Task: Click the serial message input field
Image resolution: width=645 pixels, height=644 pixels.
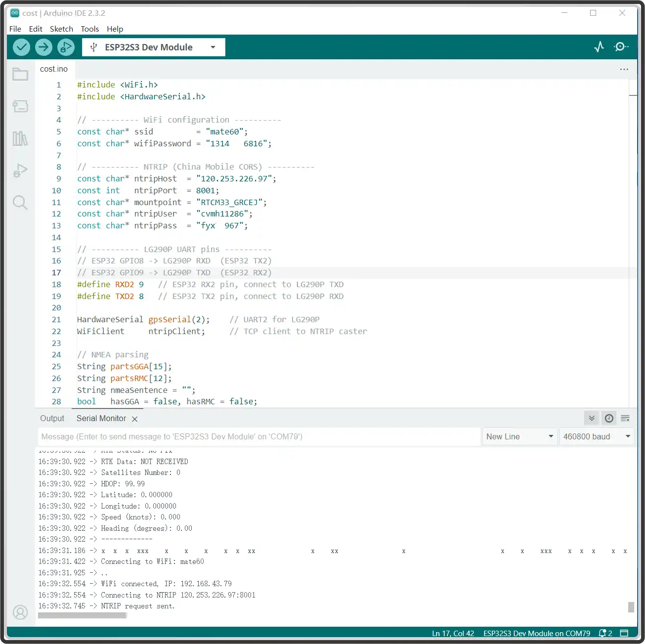Action: [x=259, y=436]
